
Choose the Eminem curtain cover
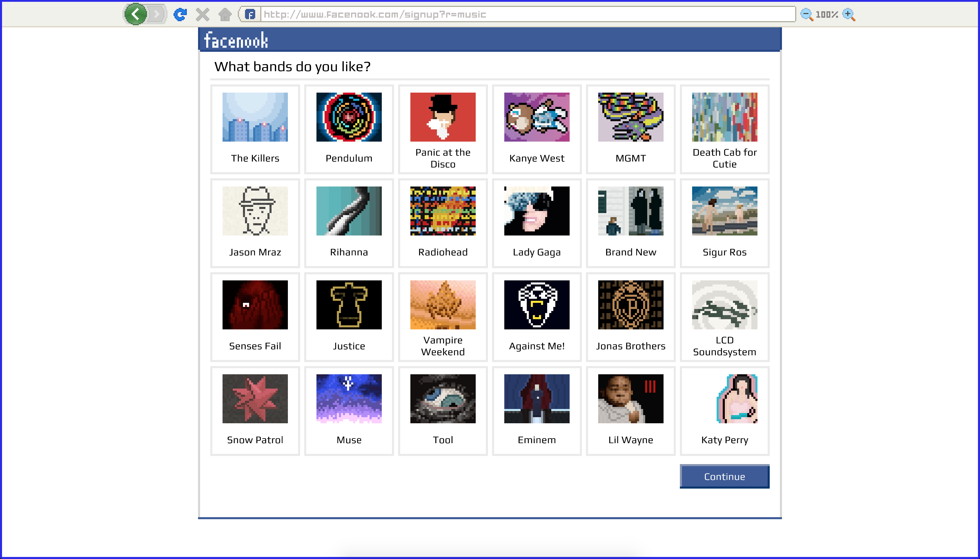(537, 399)
